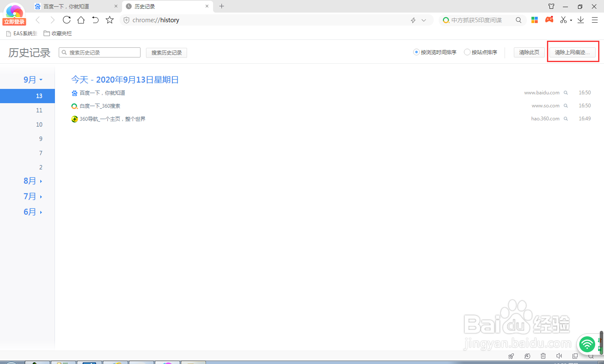This screenshot has height=364, width=604.
Task: Click the 清除上网痕迹 button
Action: pos(573,52)
